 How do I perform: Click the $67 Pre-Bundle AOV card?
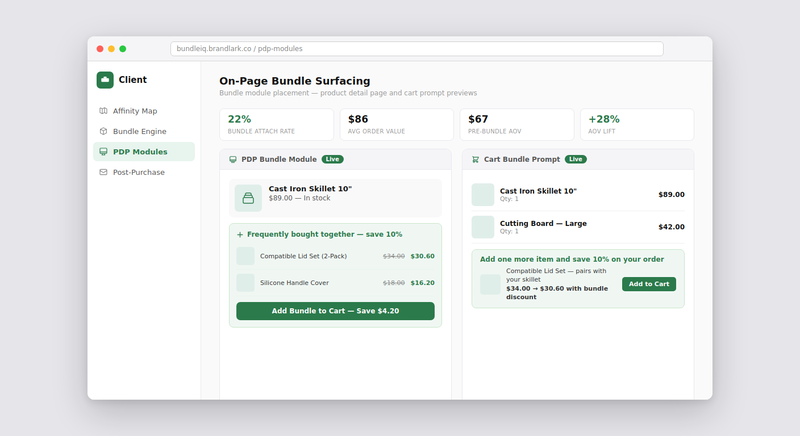coord(517,124)
